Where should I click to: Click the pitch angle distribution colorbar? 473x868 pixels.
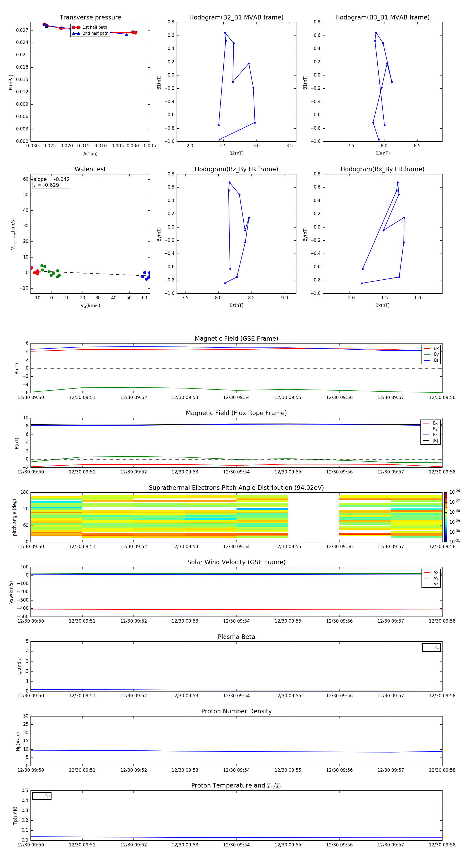click(x=446, y=517)
